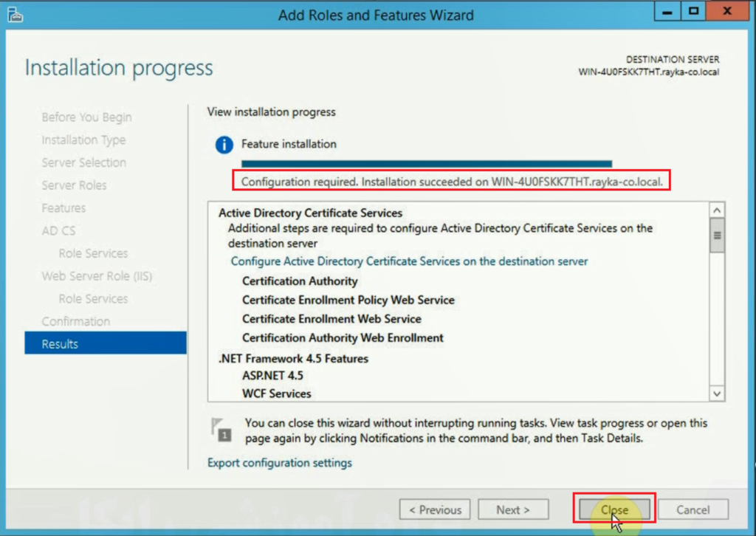Screen dimensions: 756x536
Task: Select the AD CS step in sidebar
Action: click(x=58, y=230)
